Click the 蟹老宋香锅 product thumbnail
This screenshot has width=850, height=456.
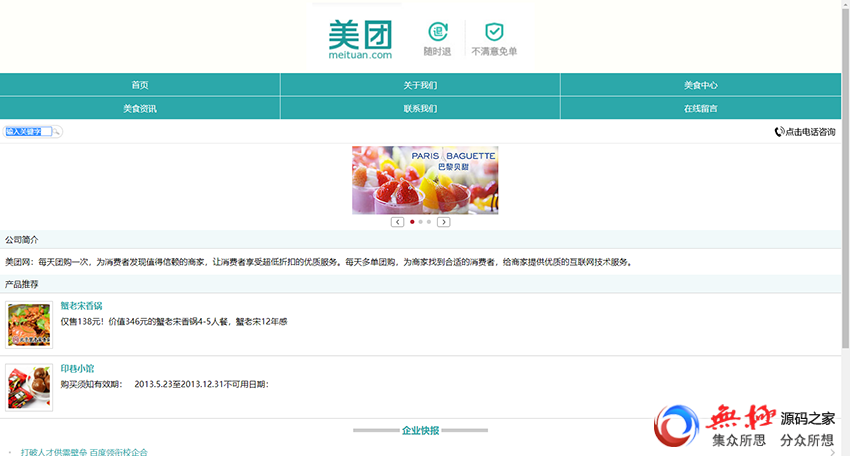pyautogui.click(x=29, y=325)
